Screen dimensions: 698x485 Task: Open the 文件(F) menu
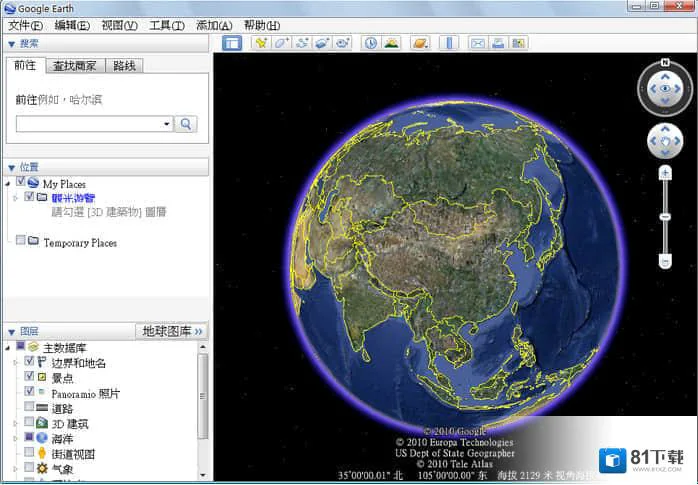click(x=25, y=26)
